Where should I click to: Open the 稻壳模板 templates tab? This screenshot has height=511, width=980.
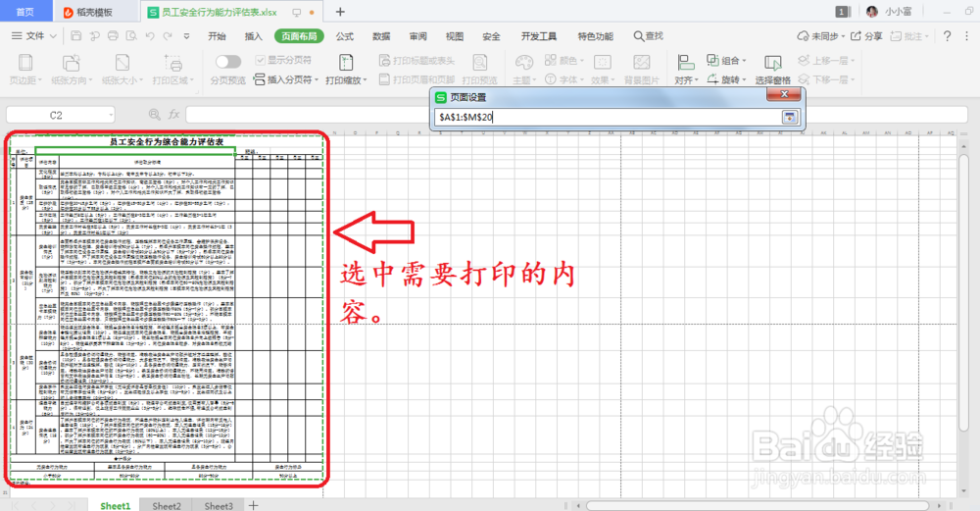coord(95,12)
